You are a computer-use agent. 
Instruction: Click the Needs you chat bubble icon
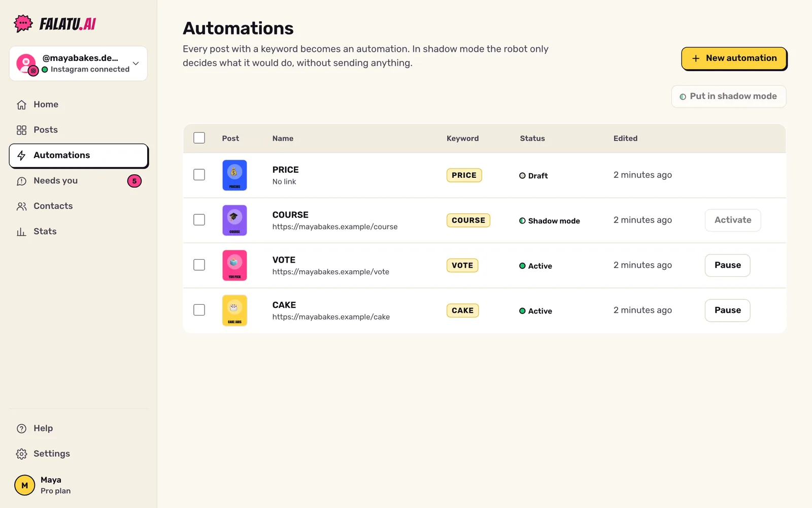21,181
